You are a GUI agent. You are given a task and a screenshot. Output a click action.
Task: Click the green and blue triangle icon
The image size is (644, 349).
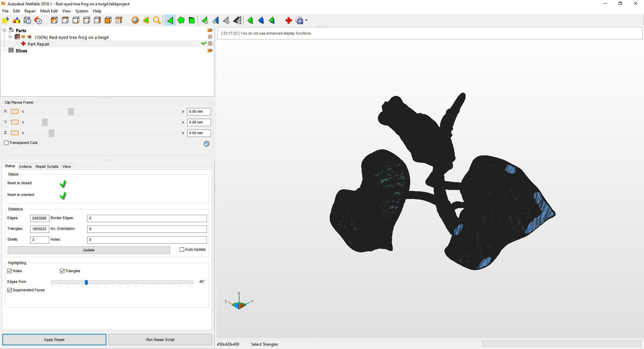tap(272, 20)
